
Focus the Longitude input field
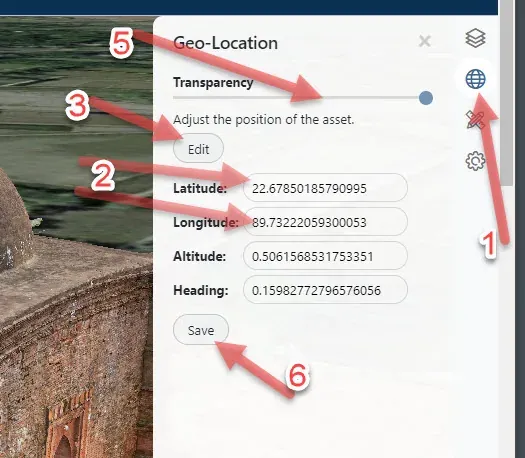pyautogui.click(x=325, y=222)
